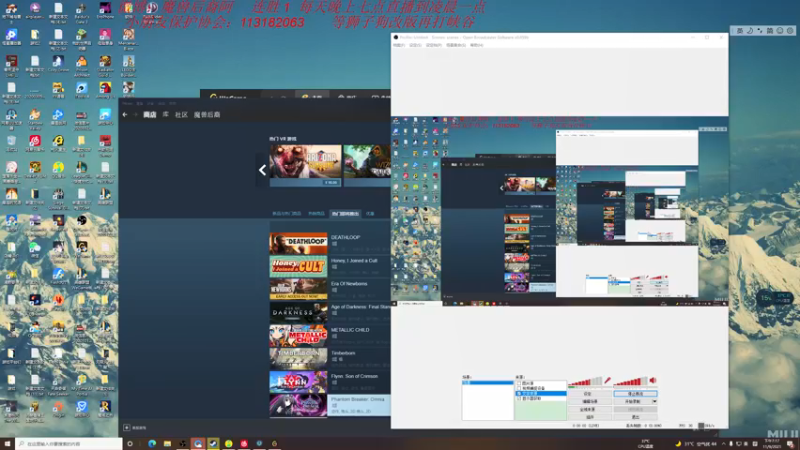Viewport: 800px width, 450px height.
Task: Click the Cortana circle on the taskbar
Action: tap(130, 444)
